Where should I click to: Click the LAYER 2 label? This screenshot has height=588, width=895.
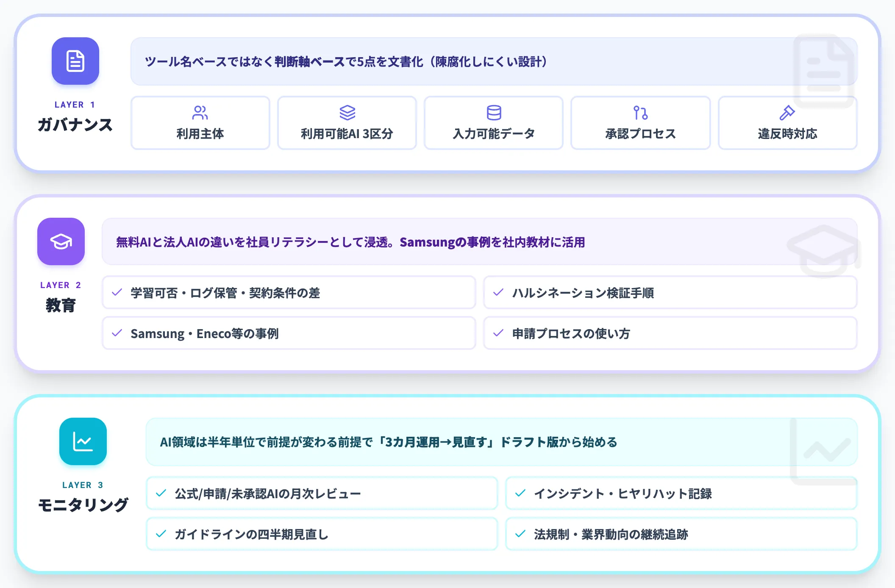pyautogui.click(x=61, y=285)
